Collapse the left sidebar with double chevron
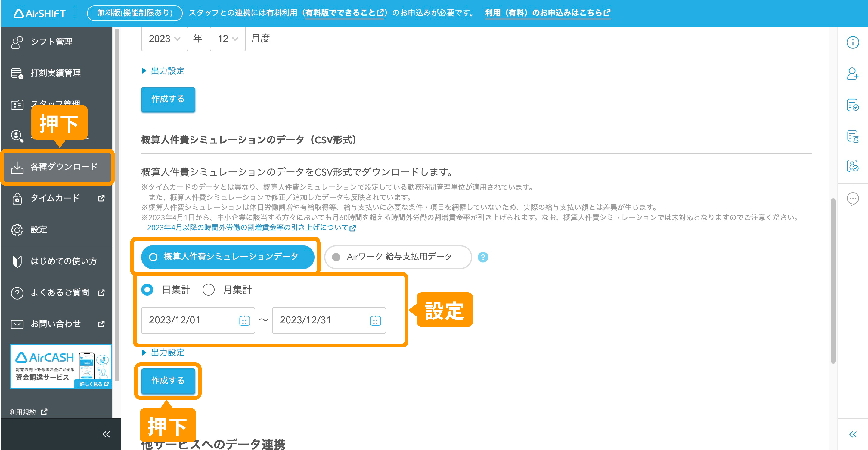 106,435
